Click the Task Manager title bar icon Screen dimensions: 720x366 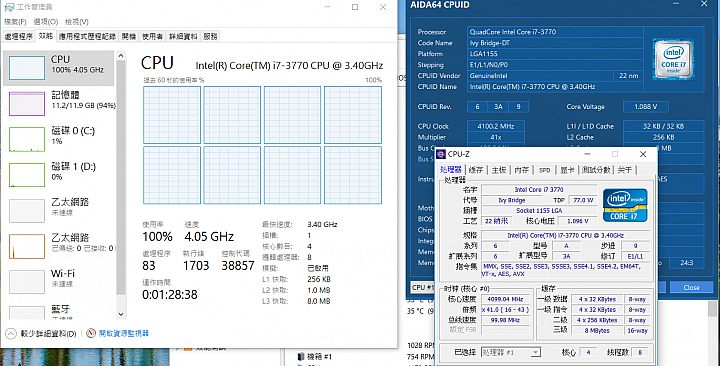pos(9,7)
